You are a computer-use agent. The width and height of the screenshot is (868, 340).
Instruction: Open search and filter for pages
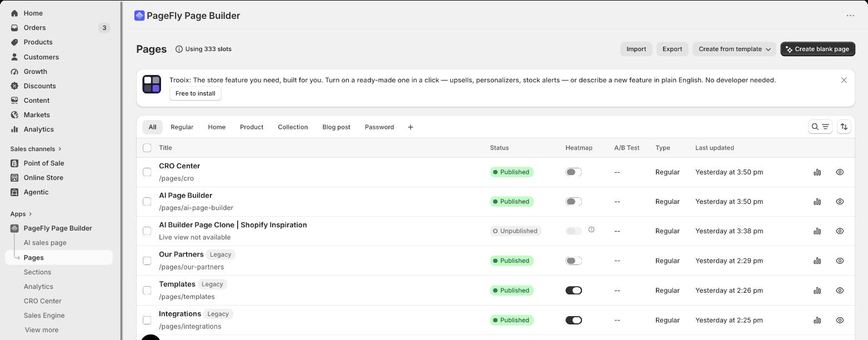[x=820, y=127]
